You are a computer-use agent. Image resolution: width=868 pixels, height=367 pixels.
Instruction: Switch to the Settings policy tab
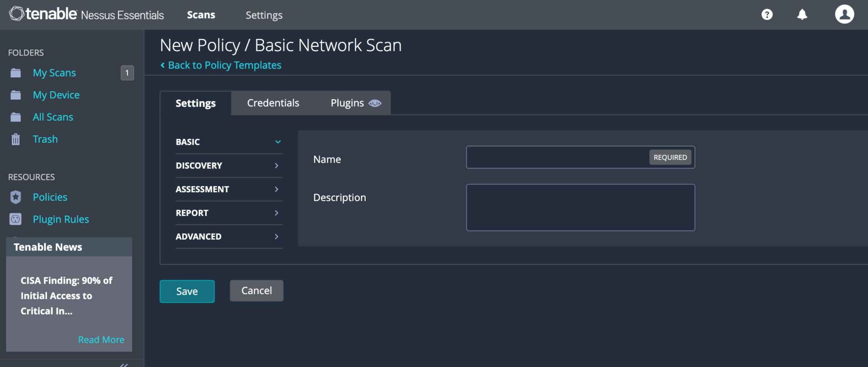point(195,103)
